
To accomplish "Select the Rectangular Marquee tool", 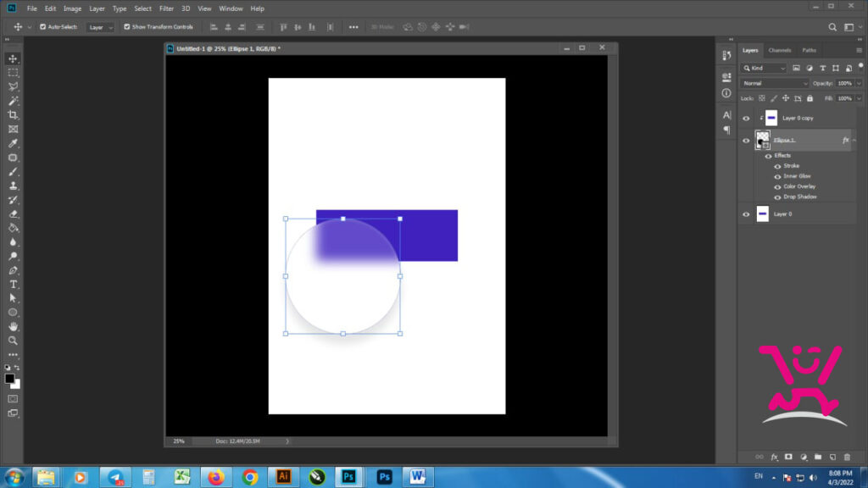I will point(13,73).
